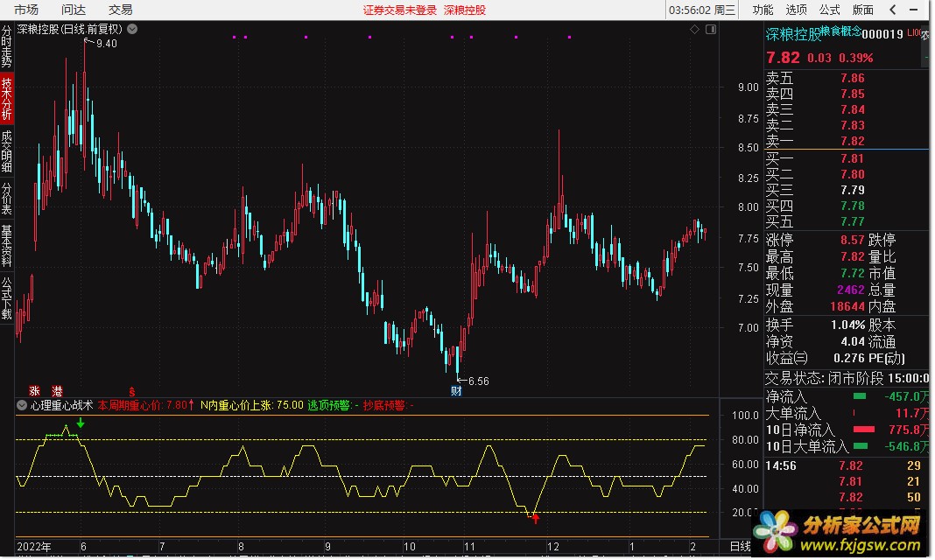Open the 选项 menu
The height and width of the screenshot is (560, 935).
pyautogui.click(x=796, y=10)
